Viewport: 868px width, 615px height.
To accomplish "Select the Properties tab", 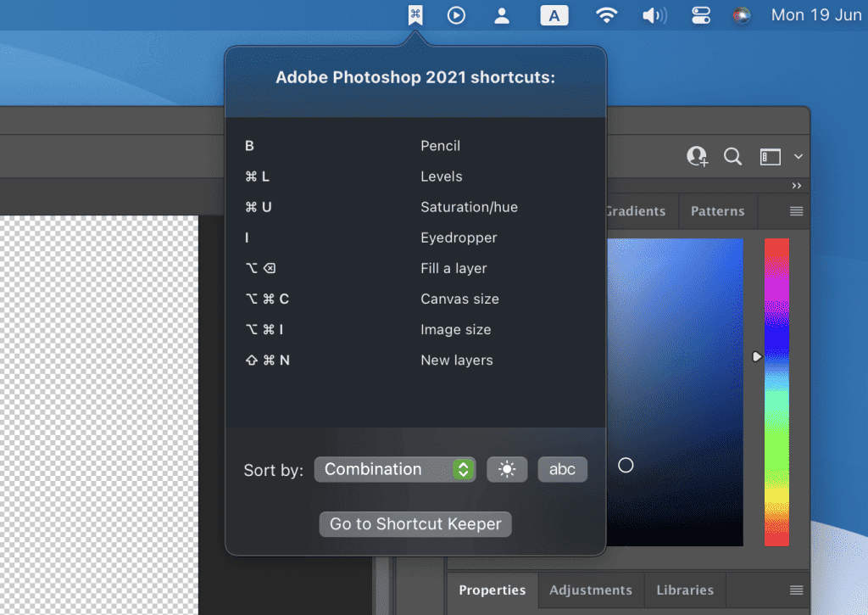I will pos(492,590).
